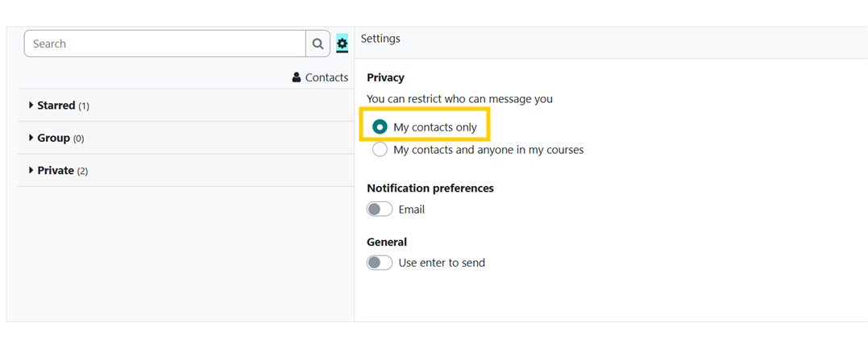Click the My contacts only label text
This screenshot has height=344, width=868.
[x=435, y=127]
